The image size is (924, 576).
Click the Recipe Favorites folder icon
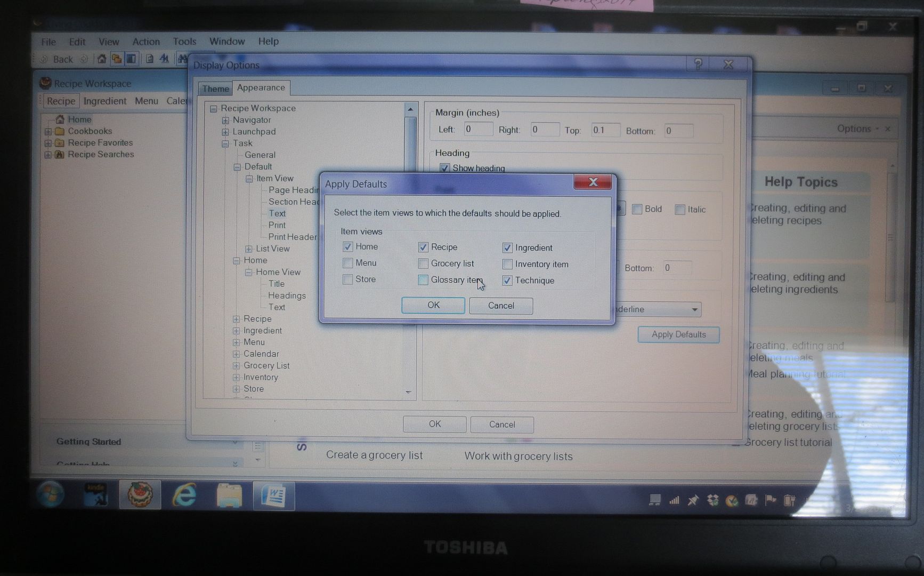[60, 142]
